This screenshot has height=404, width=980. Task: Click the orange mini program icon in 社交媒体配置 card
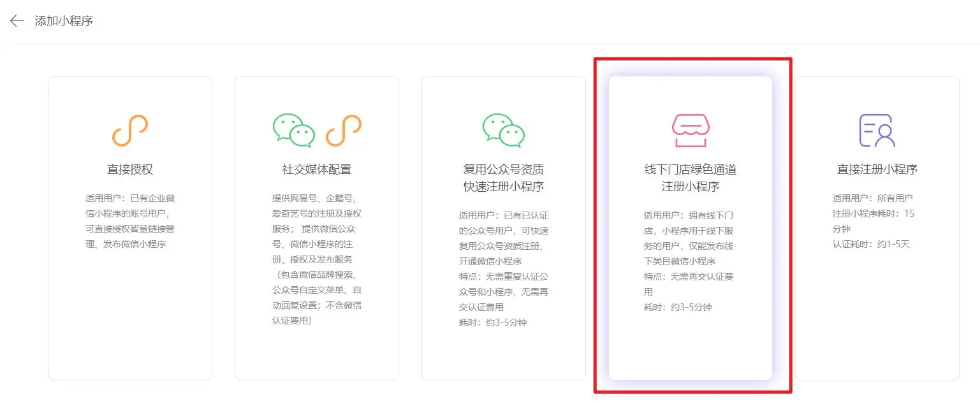click(343, 131)
